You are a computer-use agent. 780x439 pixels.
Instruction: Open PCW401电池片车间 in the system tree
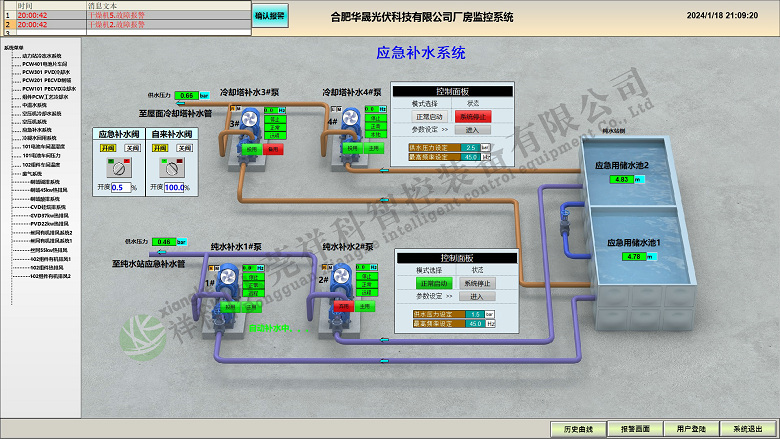[46, 64]
